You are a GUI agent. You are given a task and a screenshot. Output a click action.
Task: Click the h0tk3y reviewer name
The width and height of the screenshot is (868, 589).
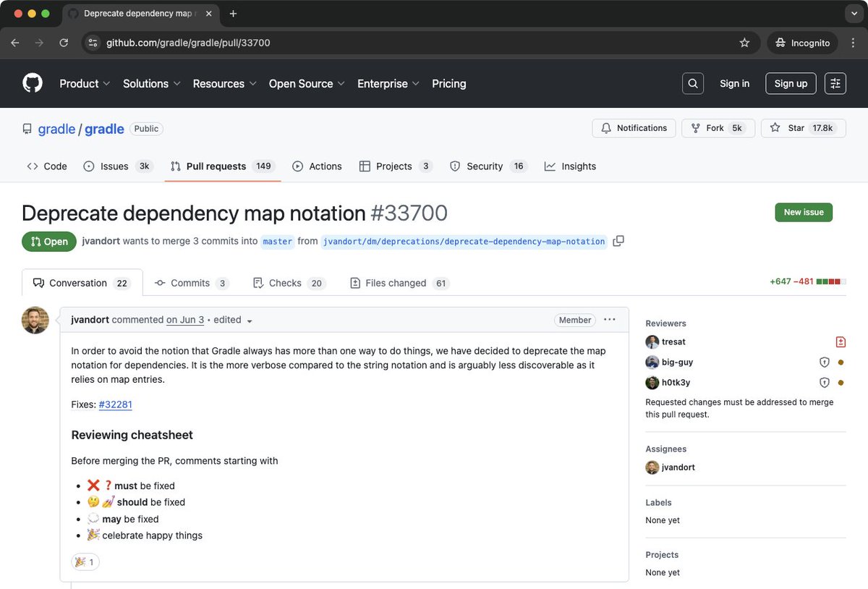[x=676, y=382]
